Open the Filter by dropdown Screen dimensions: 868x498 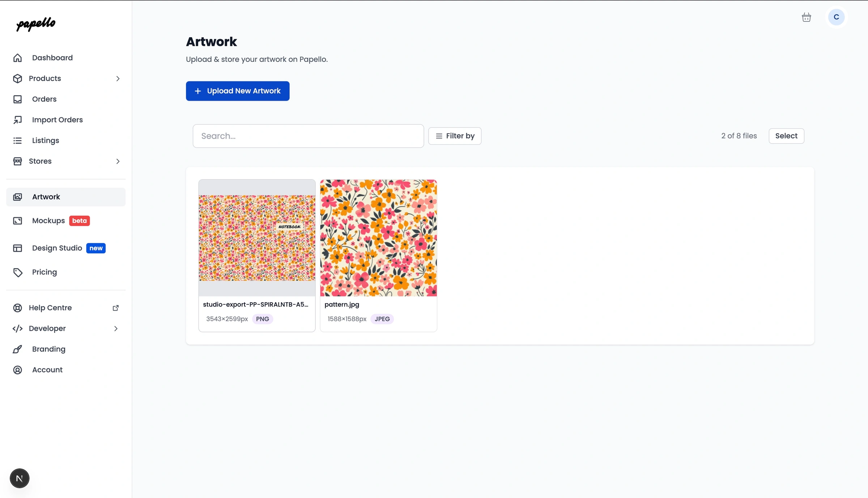click(455, 136)
